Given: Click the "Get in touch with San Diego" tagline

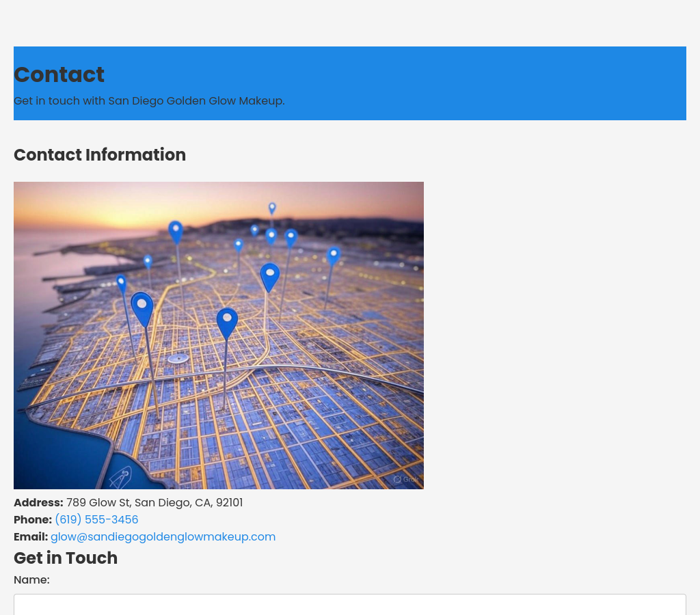Looking at the screenshot, I should point(149,100).
